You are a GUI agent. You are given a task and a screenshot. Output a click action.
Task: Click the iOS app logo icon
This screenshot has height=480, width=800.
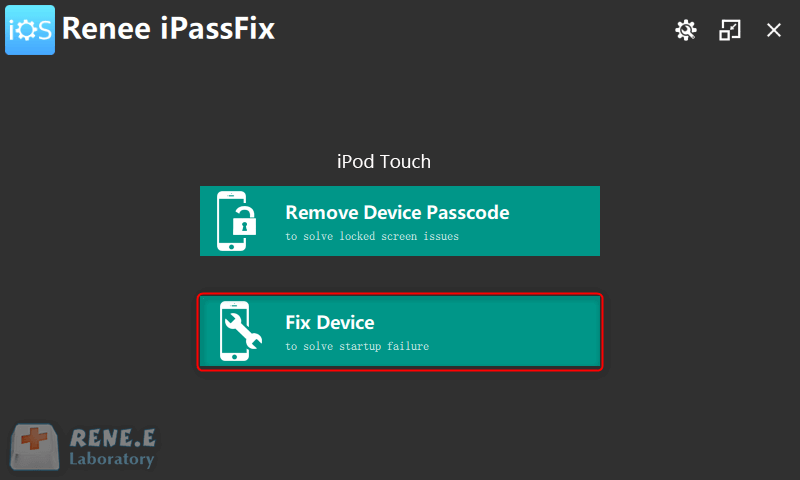[30, 30]
